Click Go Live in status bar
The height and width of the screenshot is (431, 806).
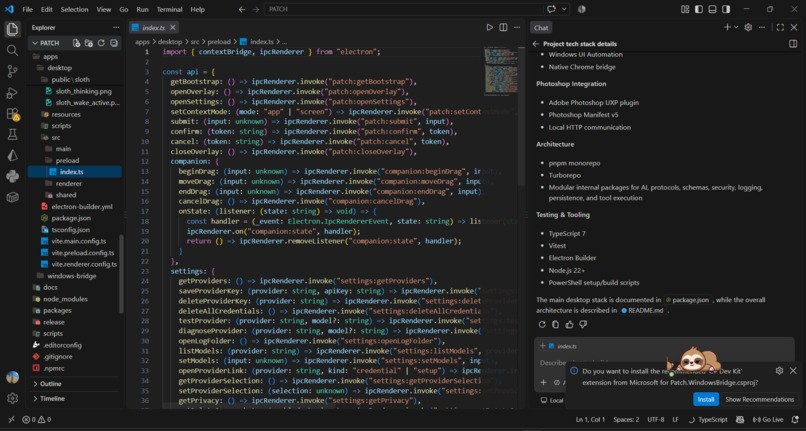(x=768, y=420)
